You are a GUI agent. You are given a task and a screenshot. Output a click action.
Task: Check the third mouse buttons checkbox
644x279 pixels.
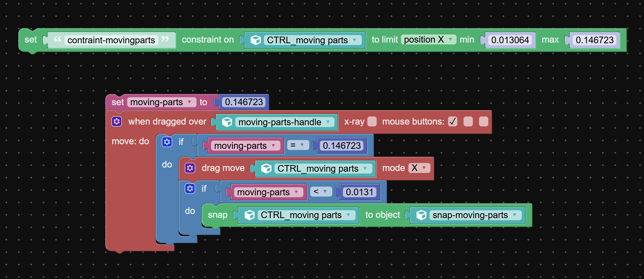pos(484,121)
